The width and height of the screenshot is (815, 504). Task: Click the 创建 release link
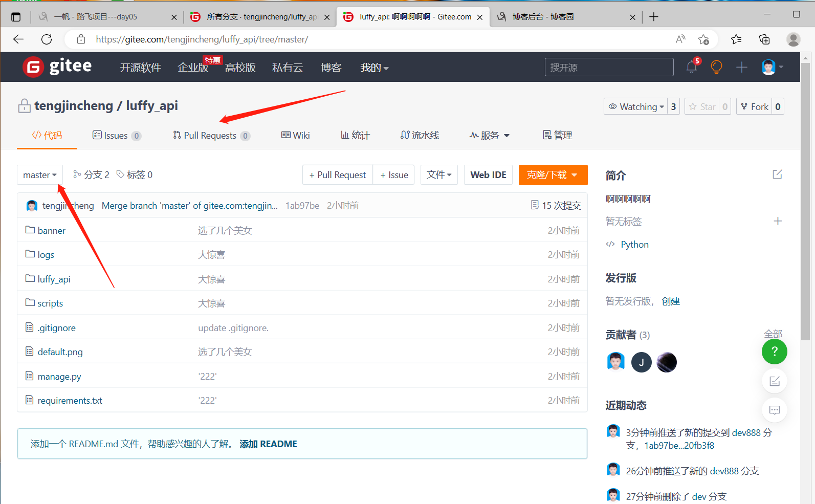671,301
